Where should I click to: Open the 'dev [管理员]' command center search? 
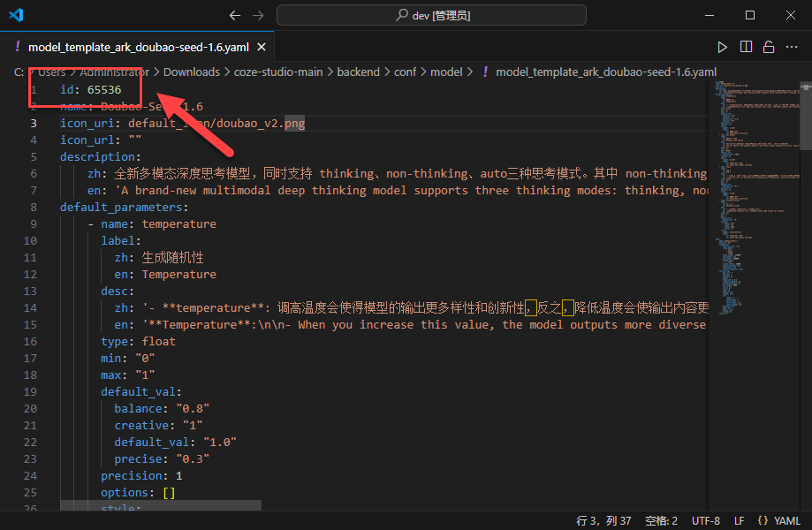coord(431,15)
